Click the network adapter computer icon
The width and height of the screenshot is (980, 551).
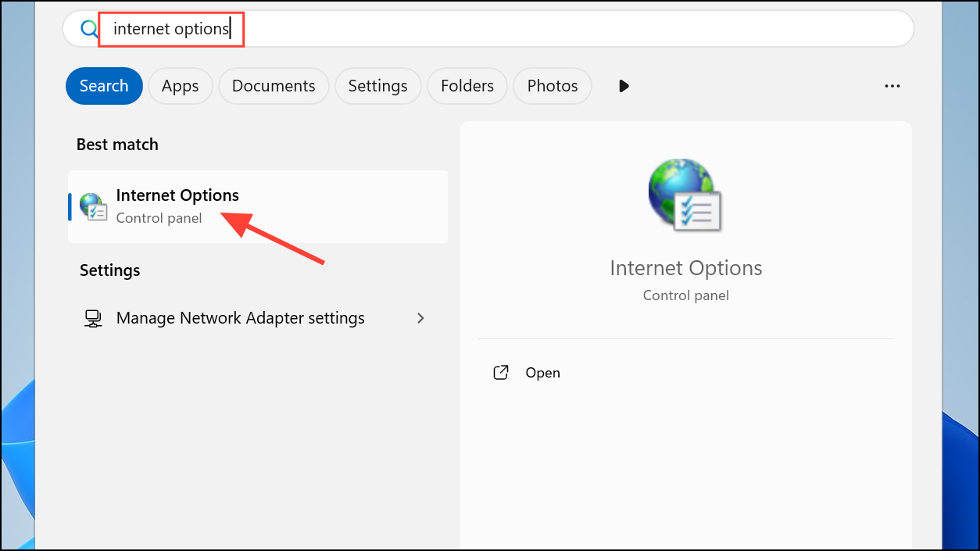[93, 318]
